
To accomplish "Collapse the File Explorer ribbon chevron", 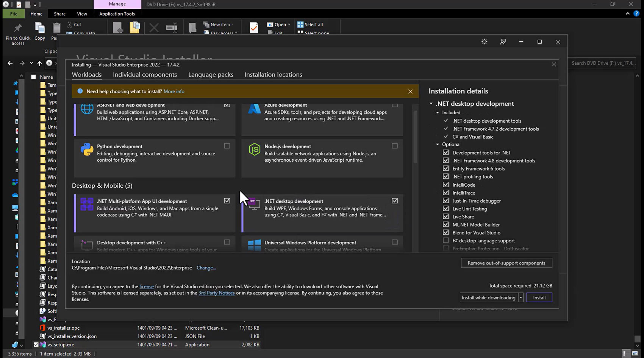I will 628,14.
